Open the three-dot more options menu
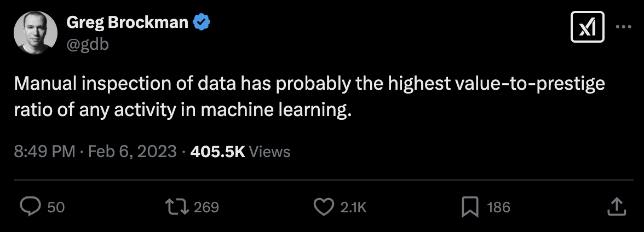Image resolution: width=644 pixels, height=232 pixels. point(623,27)
